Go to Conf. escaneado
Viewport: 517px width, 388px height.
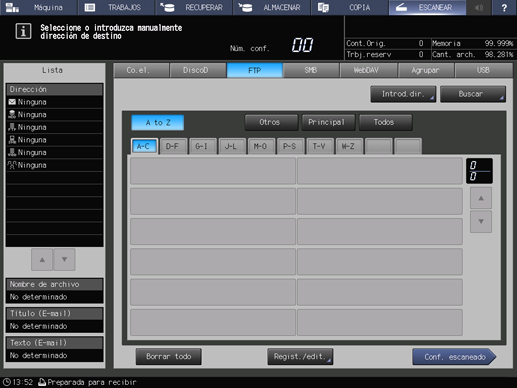pyautogui.click(x=455, y=357)
